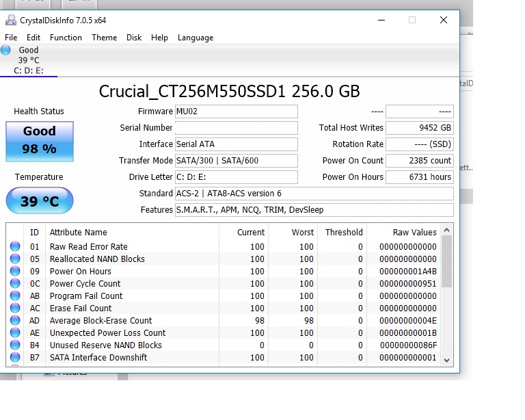Click Total Host Writes value 9452 GB

pyautogui.click(x=420, y=128)
